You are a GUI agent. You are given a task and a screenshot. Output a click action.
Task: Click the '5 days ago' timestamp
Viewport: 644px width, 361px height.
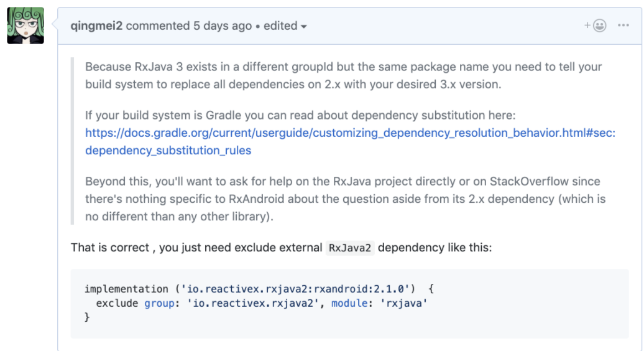tap(223, 26)
